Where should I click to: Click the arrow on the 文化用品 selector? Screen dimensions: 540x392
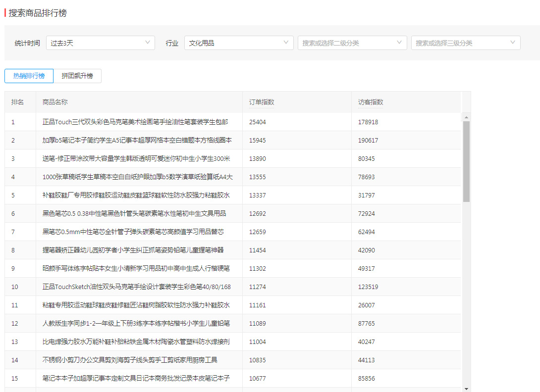[x=286, y=43]
